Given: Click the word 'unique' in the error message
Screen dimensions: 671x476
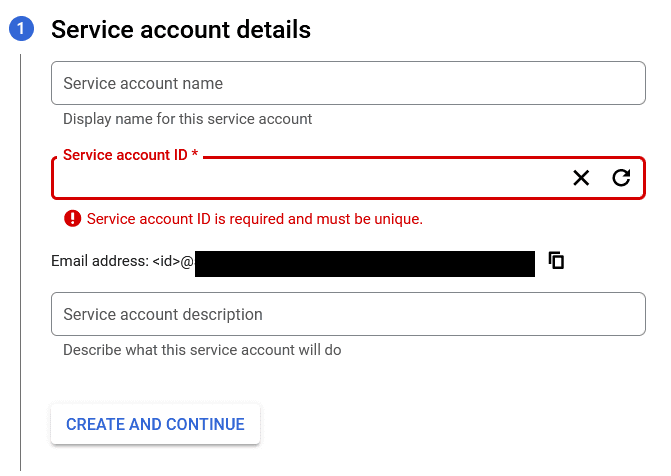Looking at the screenshot, I should (x=397, y=219).
